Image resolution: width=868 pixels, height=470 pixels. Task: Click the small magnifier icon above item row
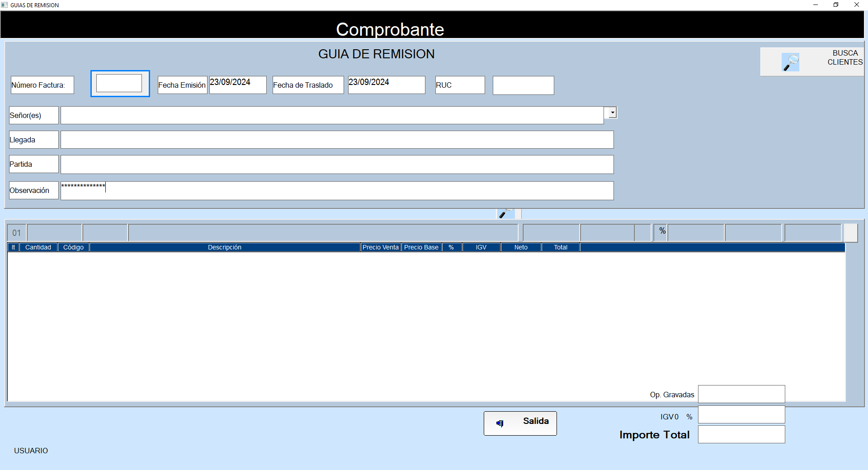click(505, 214)
